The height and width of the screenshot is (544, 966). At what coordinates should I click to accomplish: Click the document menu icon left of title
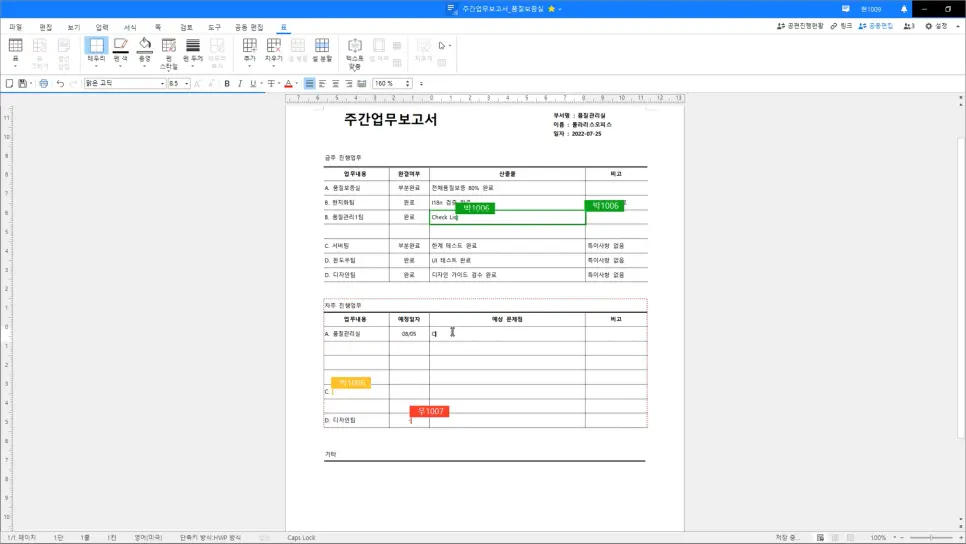point(452,9)
